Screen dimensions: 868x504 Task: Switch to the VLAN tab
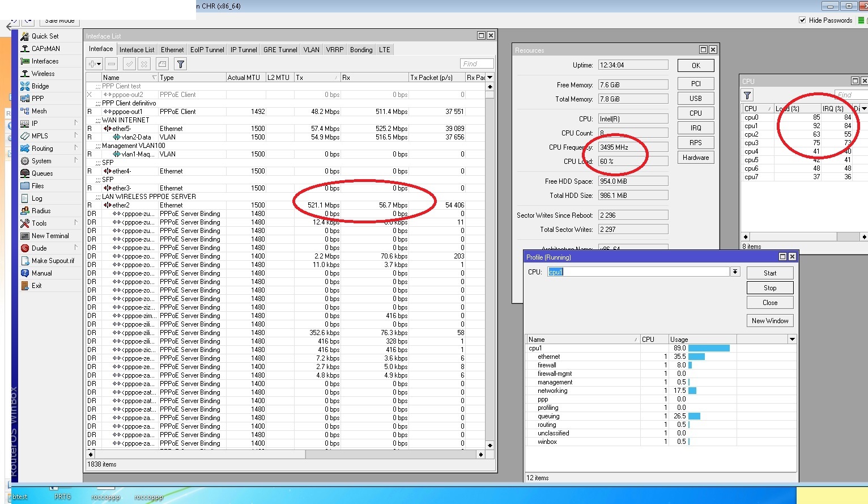point(312,50)
